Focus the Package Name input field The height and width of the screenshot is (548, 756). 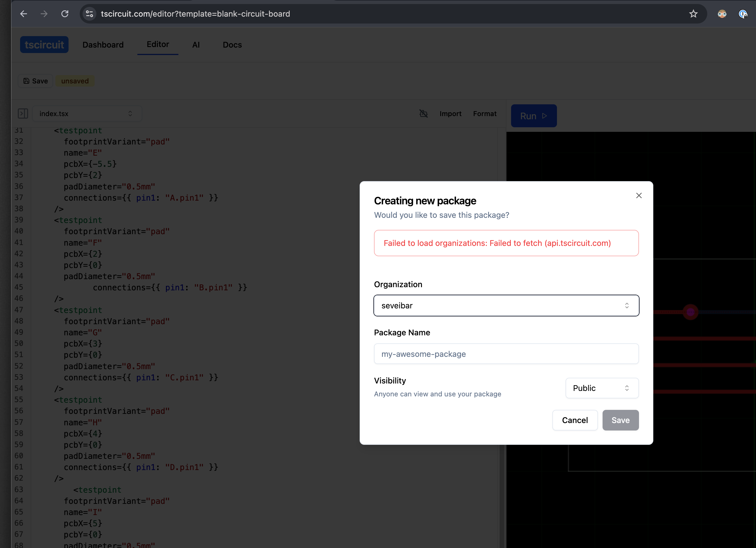pyautogui.click(x=506, y=354)
